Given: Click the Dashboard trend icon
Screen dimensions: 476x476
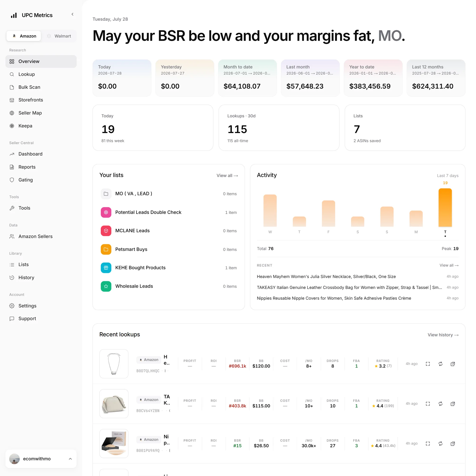Looking at the screenshot, I should click(x=12, y=154).
